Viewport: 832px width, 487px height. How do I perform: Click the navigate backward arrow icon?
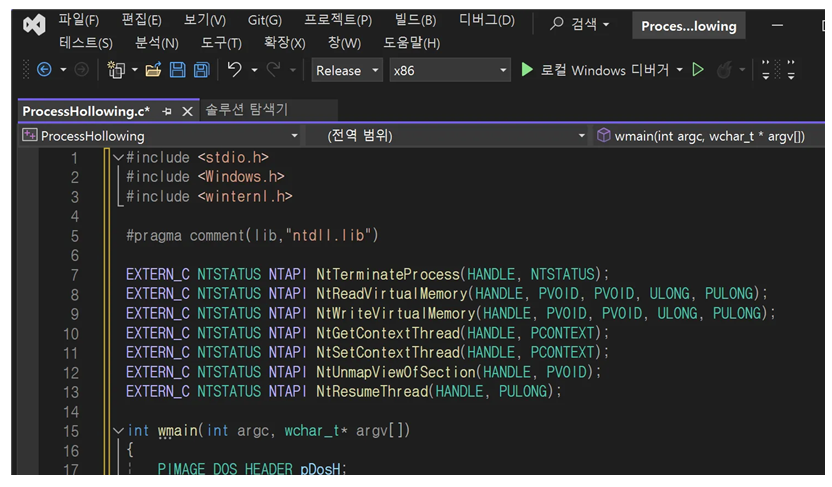click(x=44, y=70)
